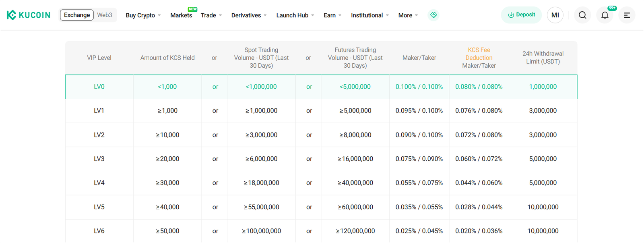
Task: Click the ≥40,000,000 futures volume cell
Action: click(x=355, y=183)
